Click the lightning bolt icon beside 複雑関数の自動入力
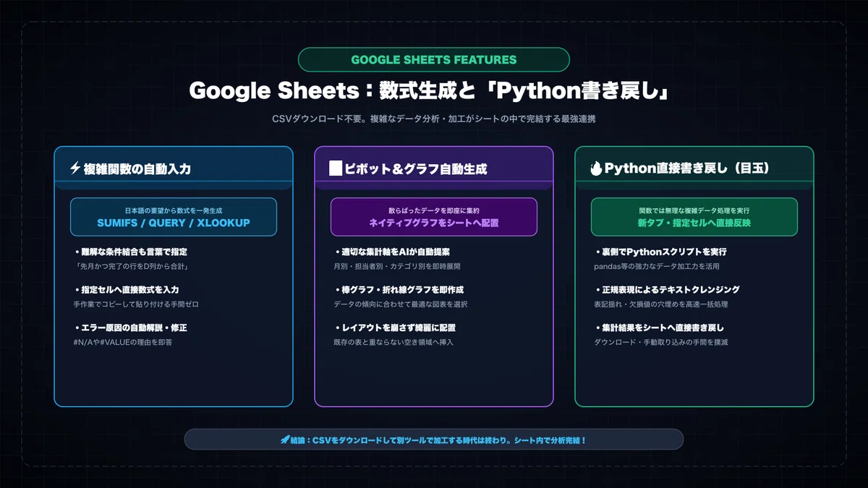The width and height of the screenshot is (868, 488). pos(75,168)
